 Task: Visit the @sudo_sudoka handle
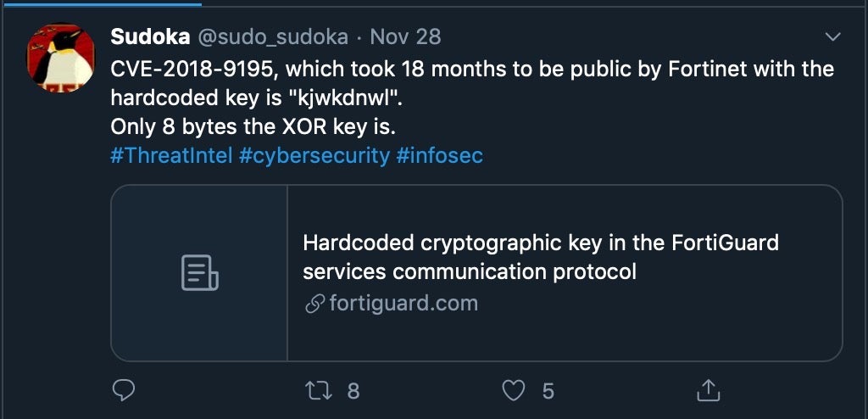(273, 37)
